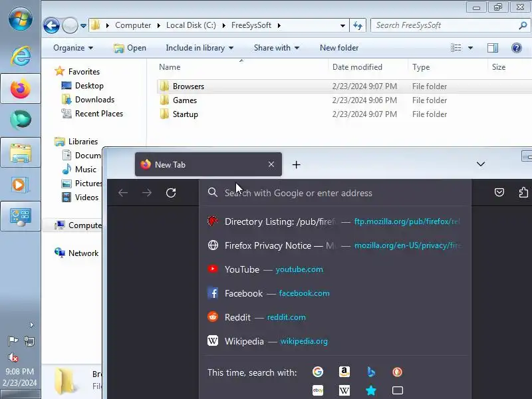Open Firefox Privacy Notice suggestion
The height and width of the screenshot is (399, 532).
click(335, 245)
